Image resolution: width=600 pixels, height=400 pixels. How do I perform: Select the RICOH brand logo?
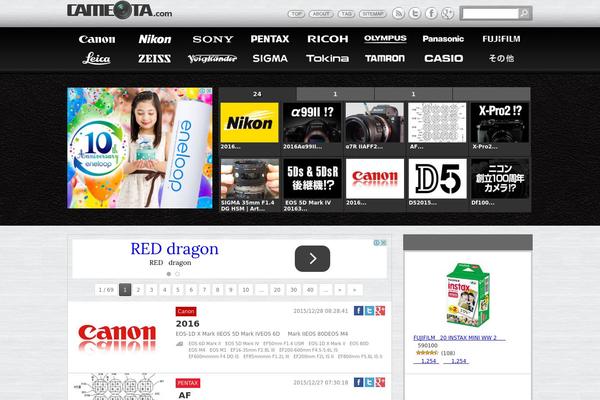(328, 39)
